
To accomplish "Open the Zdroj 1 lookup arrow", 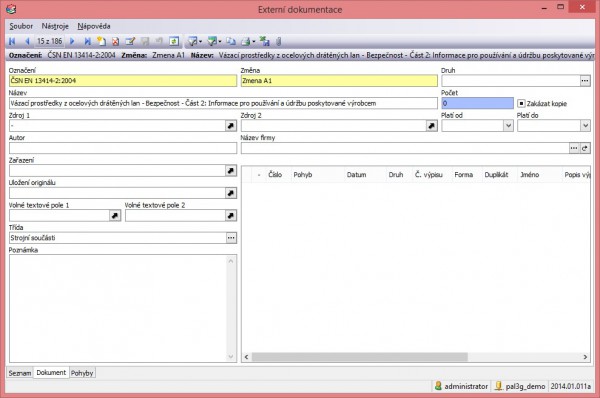I will [231, 126].
